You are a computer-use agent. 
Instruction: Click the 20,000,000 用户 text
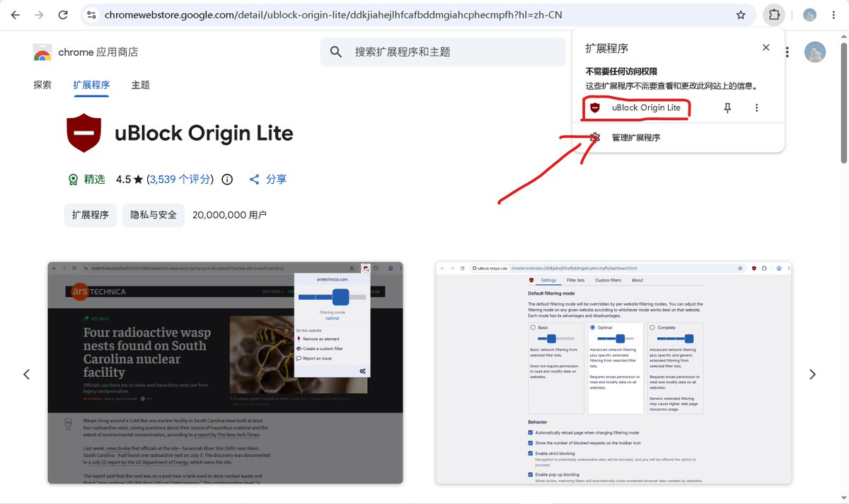point(229,215)
